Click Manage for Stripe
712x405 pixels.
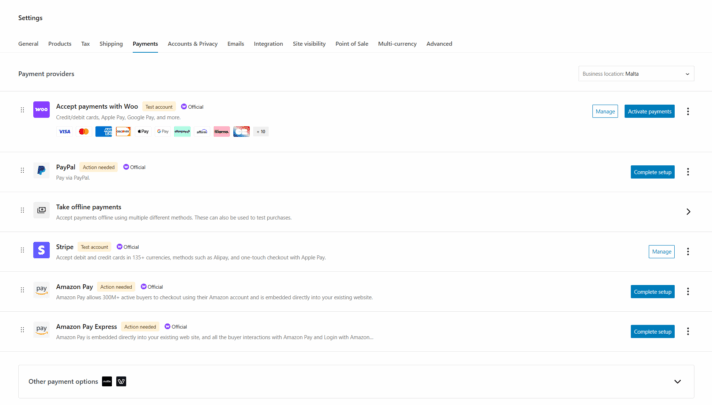(x=662, y=252)
